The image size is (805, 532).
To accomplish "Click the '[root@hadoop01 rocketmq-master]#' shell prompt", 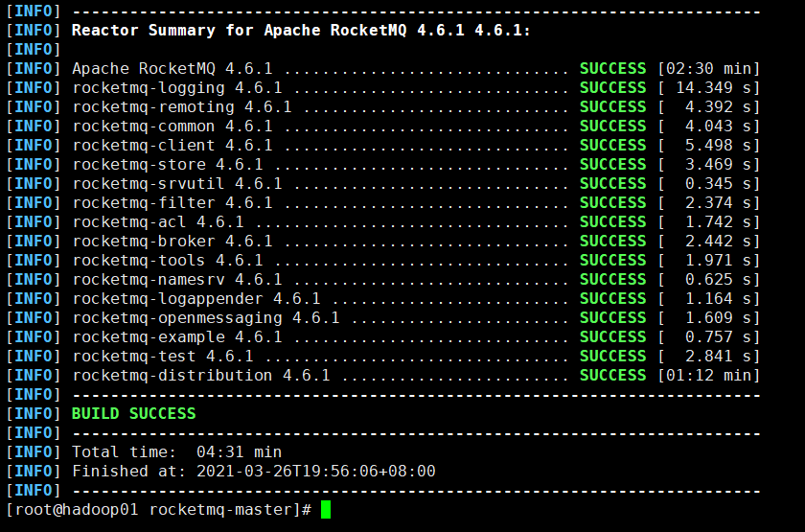I will click(x=159, y=510).
